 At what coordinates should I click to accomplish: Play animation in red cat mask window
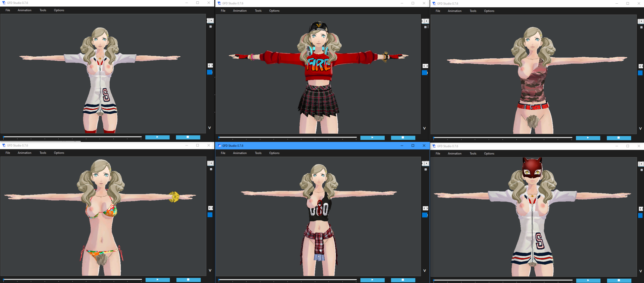pos(588,280)
